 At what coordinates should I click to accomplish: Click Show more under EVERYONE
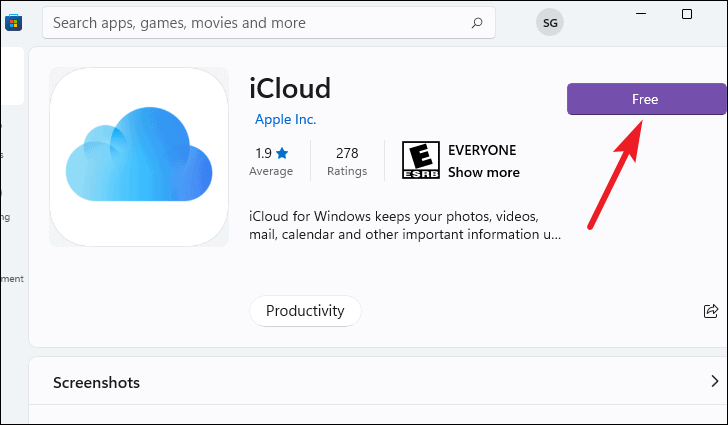click(484, 172)
